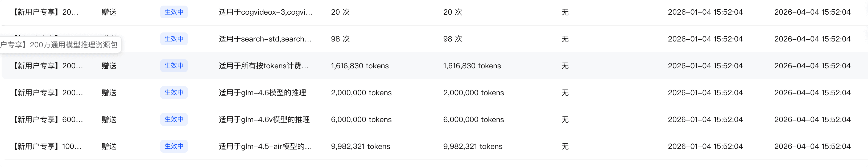This screenshot has height=167, width=868.
Task: Click the 适用于glm-4.5-air模型的… scope text
Action: (x=265, y=147)
